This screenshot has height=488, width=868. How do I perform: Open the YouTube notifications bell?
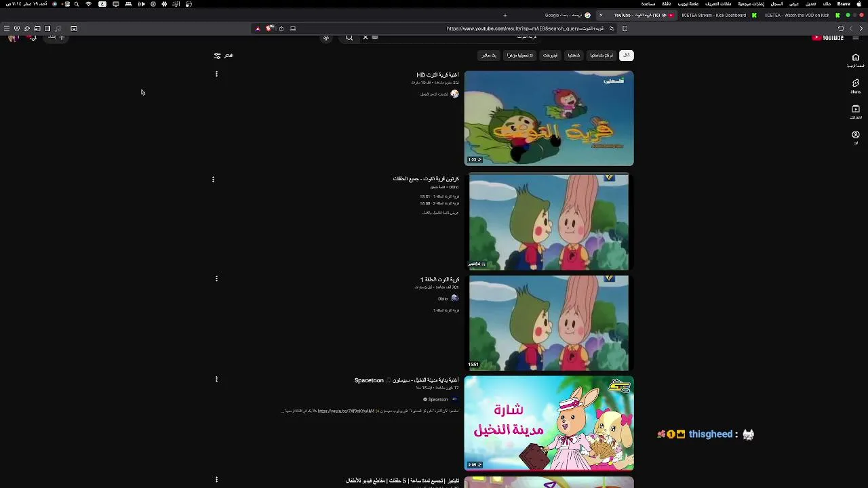tap(33, 38)
